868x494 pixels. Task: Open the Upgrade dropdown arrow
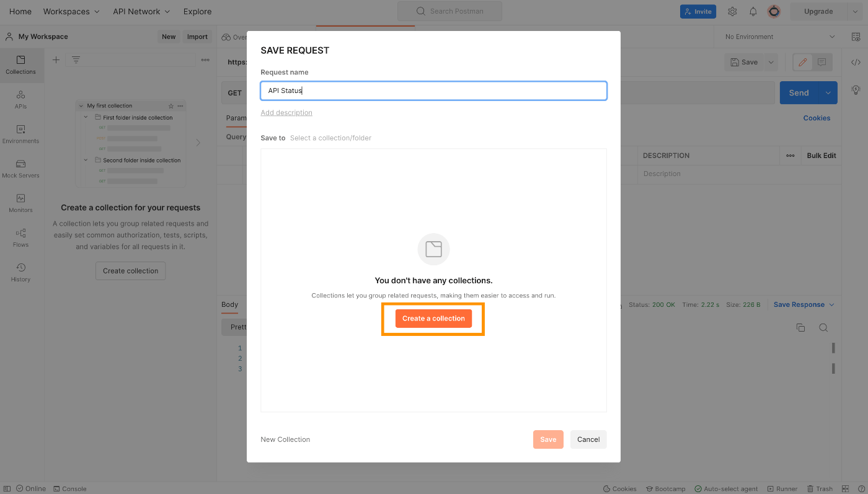click(855, 11)
